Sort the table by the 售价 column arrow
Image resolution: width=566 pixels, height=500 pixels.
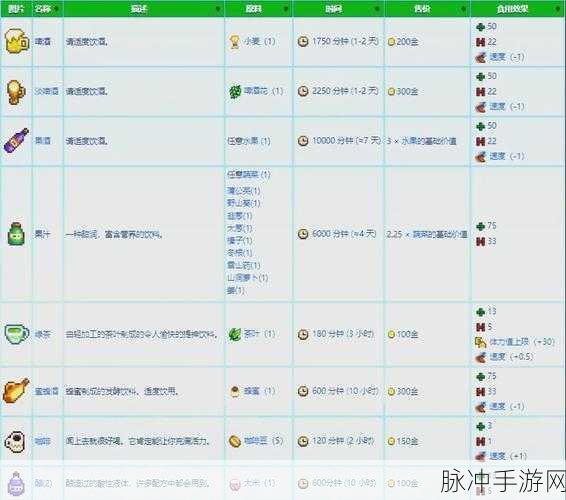pyautogui.click(x=463, y=9)
